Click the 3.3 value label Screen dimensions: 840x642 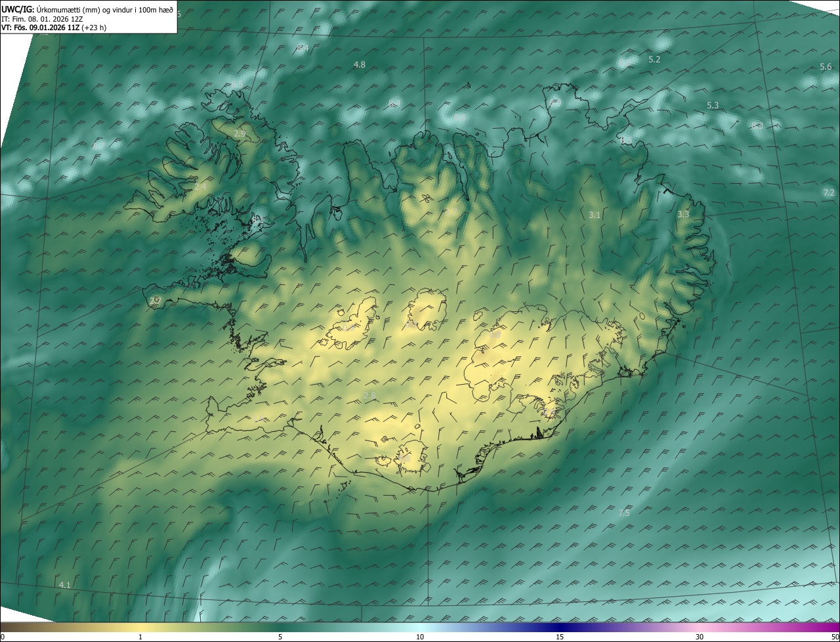[683, 214]
